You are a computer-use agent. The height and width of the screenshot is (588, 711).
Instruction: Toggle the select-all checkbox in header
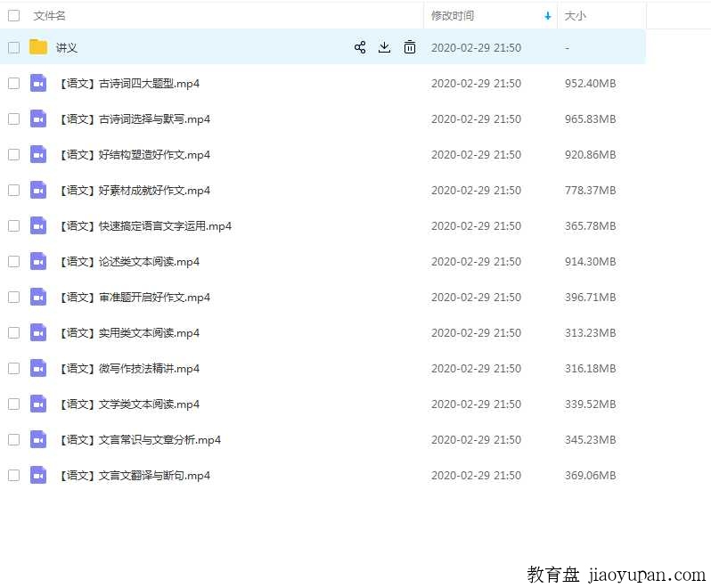(14, 16)
